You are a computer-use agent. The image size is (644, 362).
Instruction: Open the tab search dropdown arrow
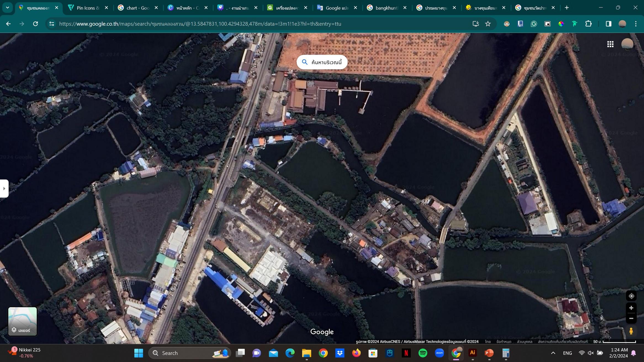pyautogui.click(x=7, y=8)
